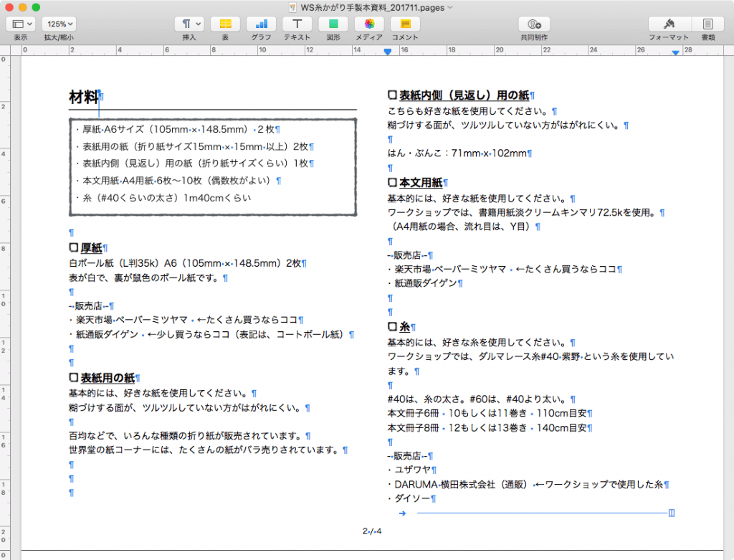Open the Media (メディア) photos icon
Viewport: 734px width, 560px height.
click(x=369, y=24)
